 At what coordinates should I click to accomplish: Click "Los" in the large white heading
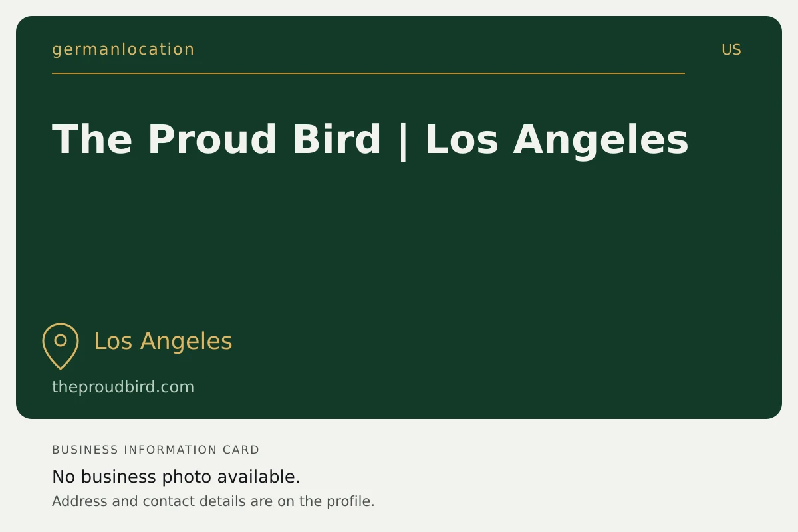click(462, 140)
